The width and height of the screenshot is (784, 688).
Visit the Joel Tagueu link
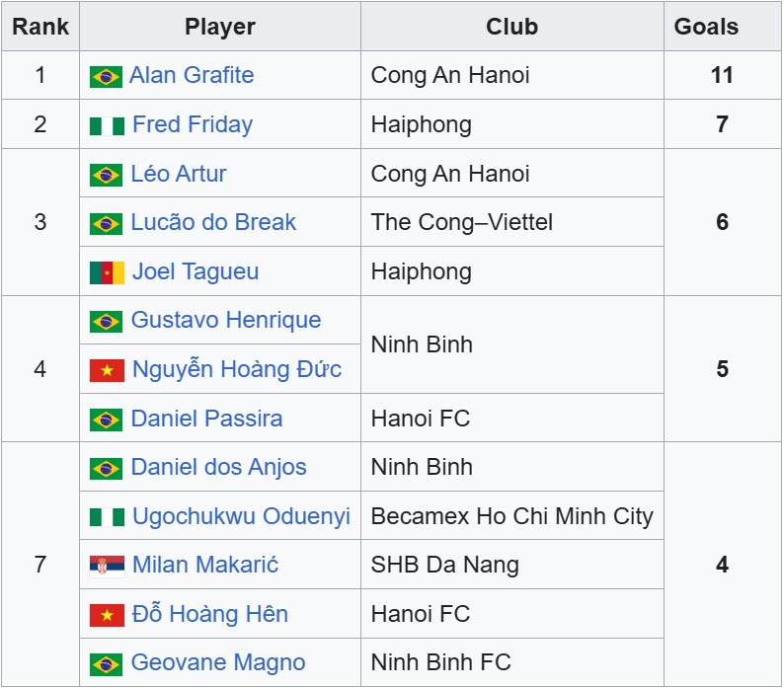[x=196, y=271]
